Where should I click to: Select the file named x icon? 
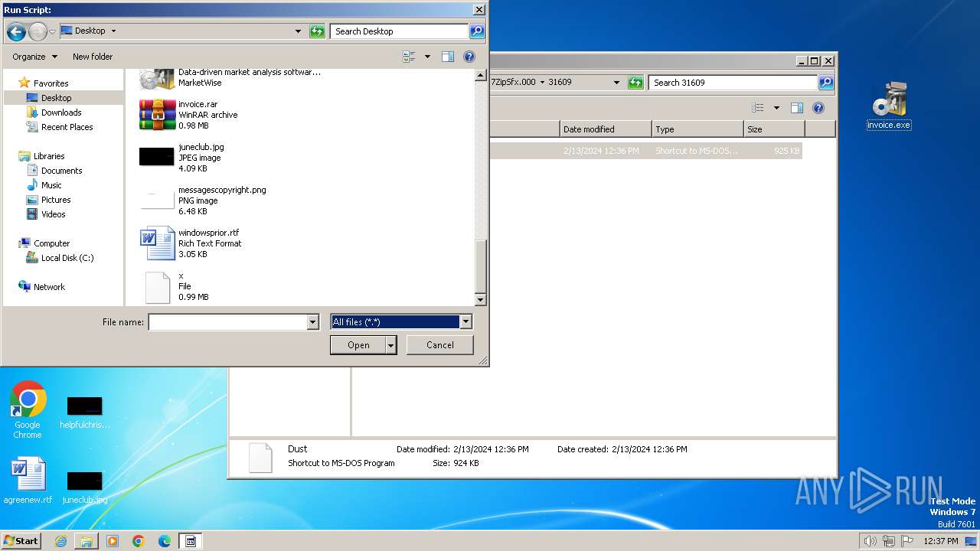pos(157,287)
